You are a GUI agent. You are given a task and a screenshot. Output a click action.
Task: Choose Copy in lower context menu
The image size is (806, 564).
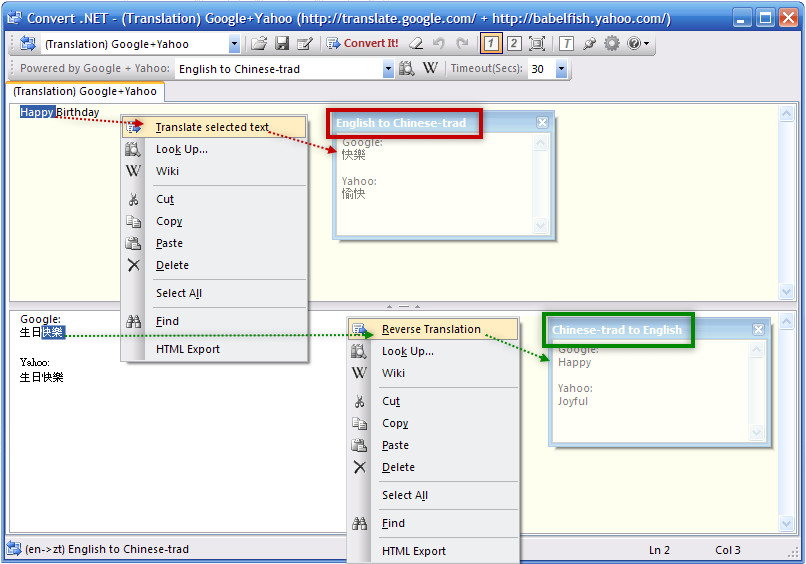coord(433,423)
